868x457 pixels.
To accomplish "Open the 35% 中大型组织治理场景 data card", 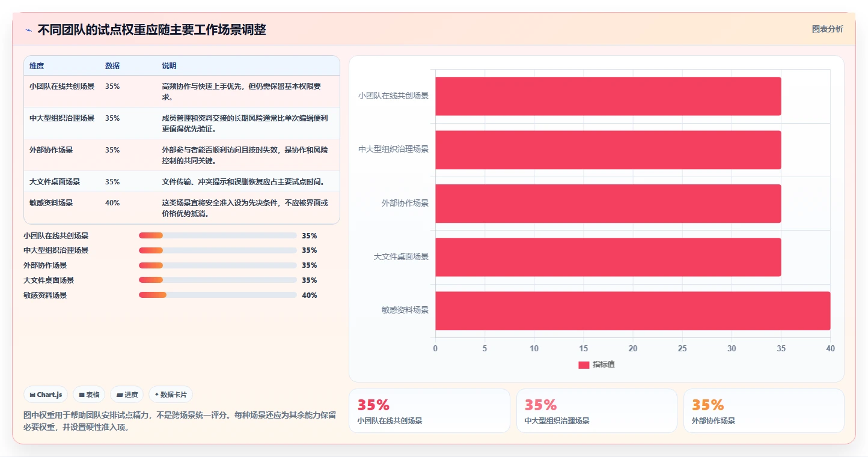I will [596, 411].
